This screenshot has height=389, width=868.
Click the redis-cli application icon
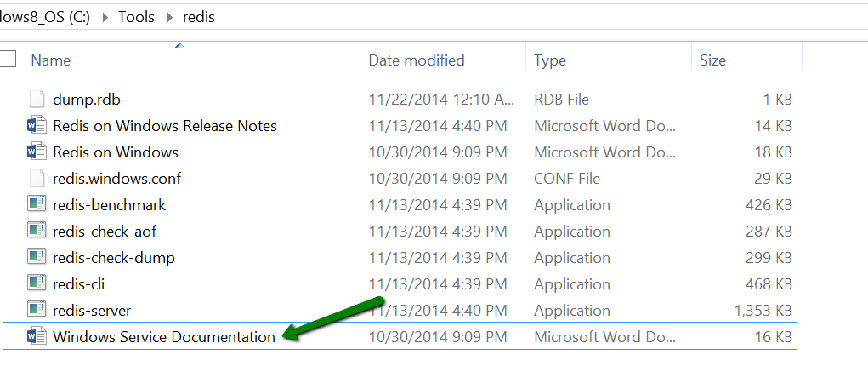click(36, 283)
